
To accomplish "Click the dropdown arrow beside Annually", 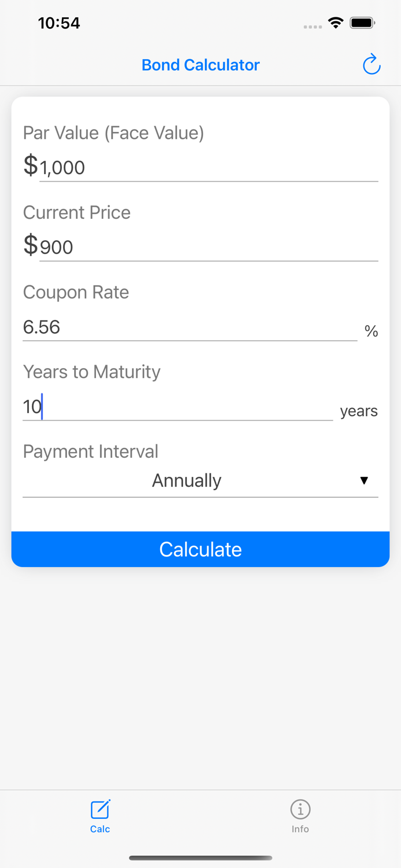I will tap(365, 480).
